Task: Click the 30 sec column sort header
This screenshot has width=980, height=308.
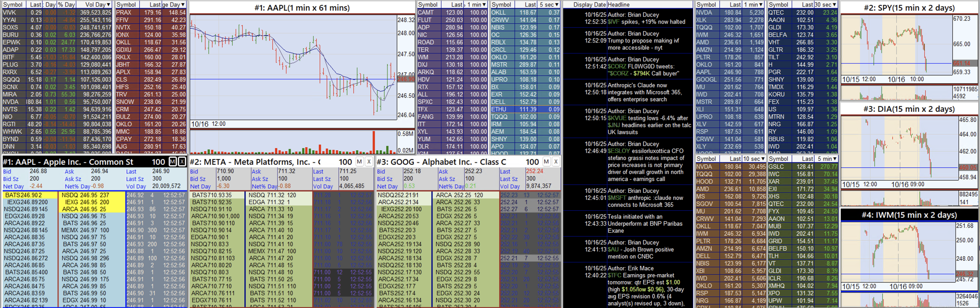Action: click(825, 4)
